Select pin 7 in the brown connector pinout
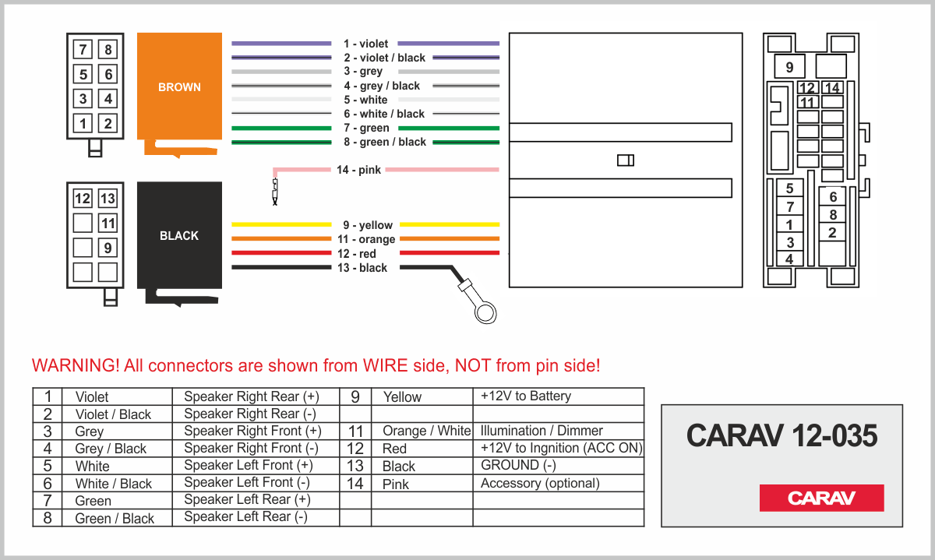This screenshot has height=560, width=935. coord(83,51)
